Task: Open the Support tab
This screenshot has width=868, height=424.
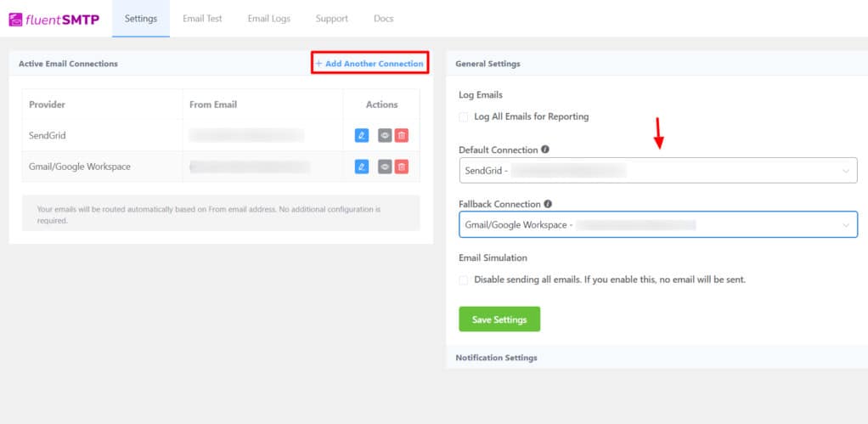Action: pos(331,19)
